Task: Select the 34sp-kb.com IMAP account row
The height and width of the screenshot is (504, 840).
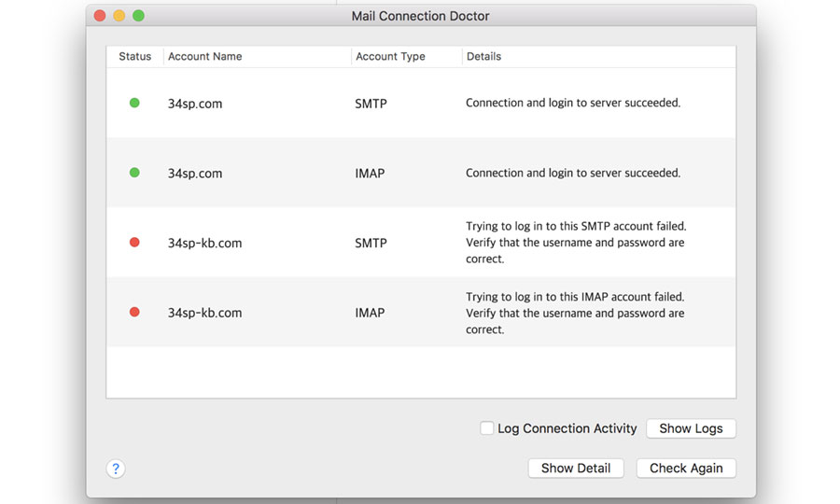Action: (421, 312)
